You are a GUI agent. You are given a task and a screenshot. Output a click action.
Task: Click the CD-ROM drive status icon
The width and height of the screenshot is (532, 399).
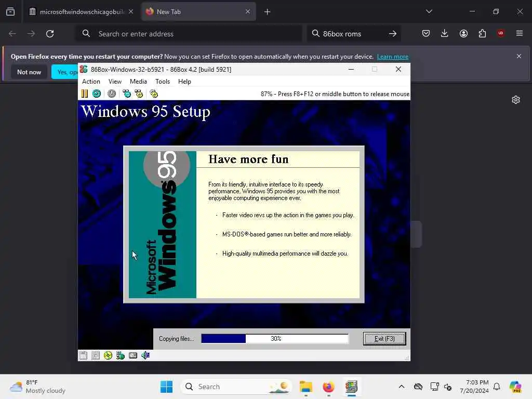point(108,355)
